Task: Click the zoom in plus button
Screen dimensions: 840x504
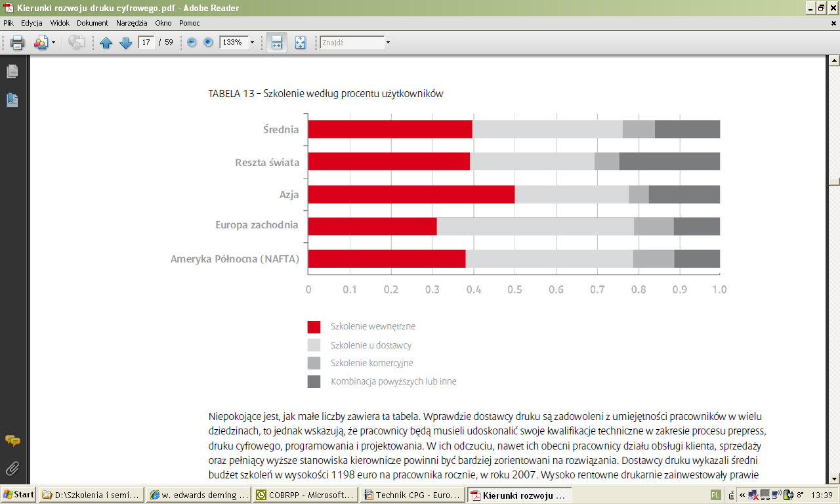Action: click(x=208, y=42)
